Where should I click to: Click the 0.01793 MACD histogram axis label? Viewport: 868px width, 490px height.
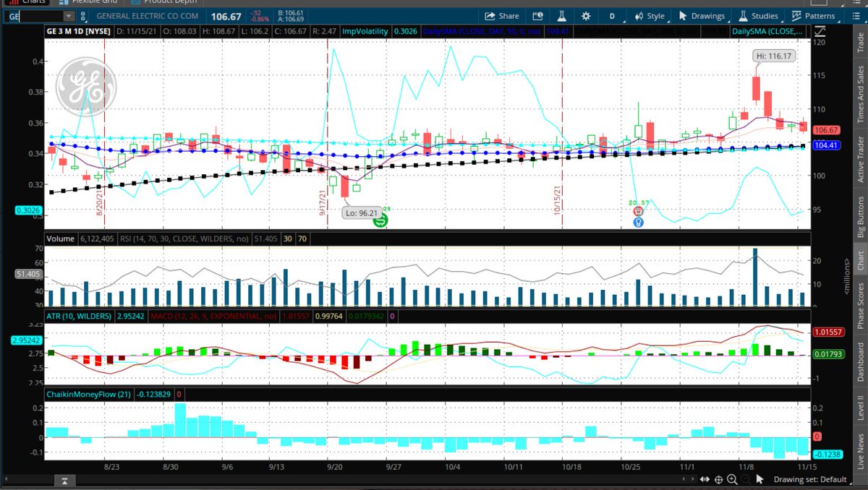tap(827, 353)
